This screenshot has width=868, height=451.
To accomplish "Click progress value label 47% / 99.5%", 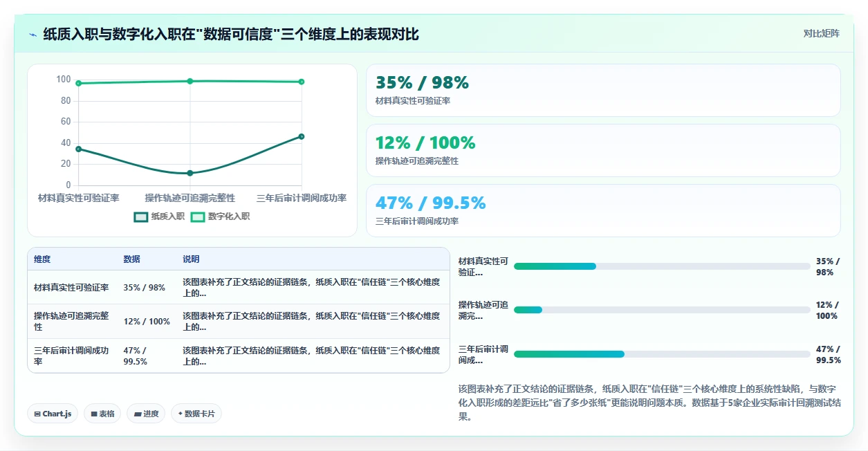I will coord(829,354).
